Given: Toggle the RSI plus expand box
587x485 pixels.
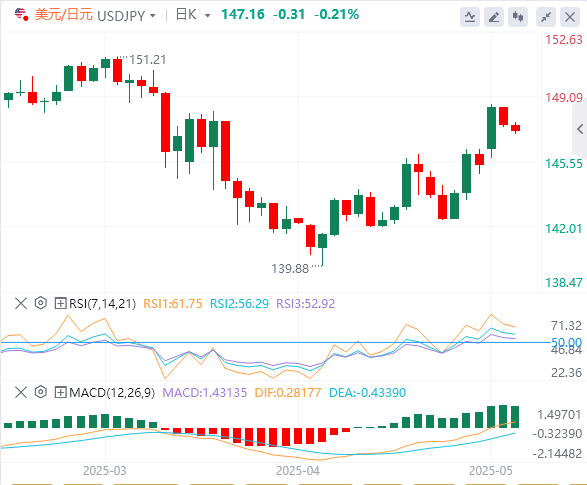Looking at the screenshot, I should (60, 303).
